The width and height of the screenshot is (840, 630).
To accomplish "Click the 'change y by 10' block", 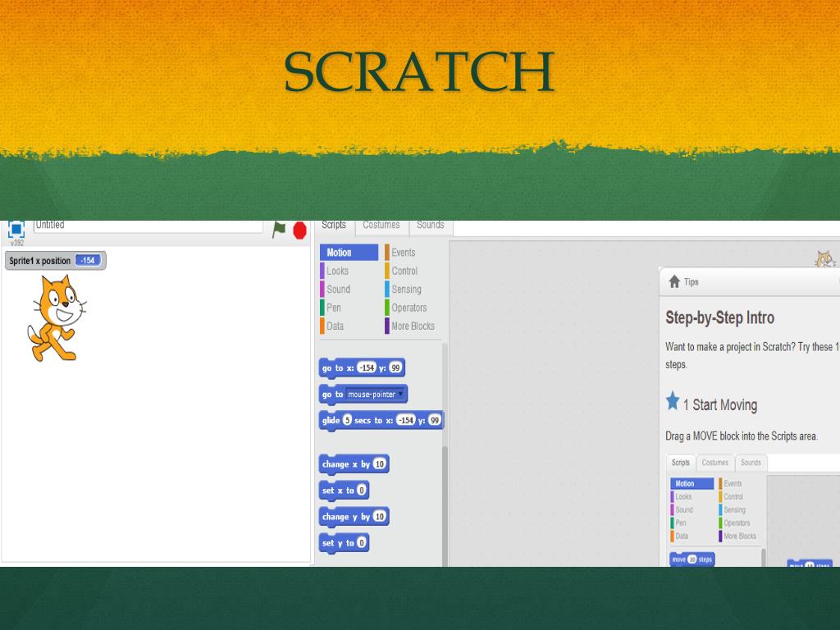I will 354,517.
